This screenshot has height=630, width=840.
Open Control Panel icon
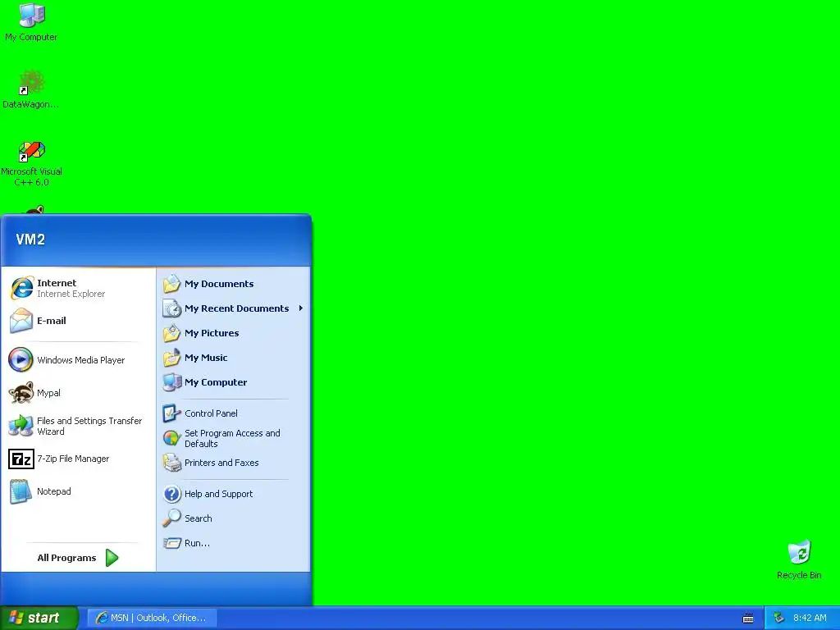coord(172,413)
